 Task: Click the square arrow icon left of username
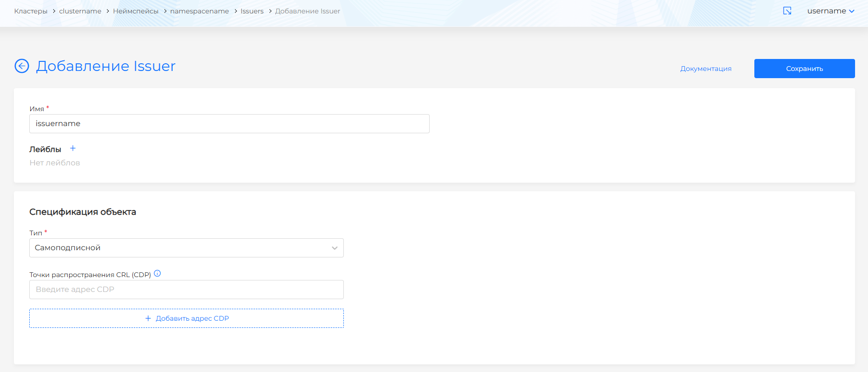787,11
